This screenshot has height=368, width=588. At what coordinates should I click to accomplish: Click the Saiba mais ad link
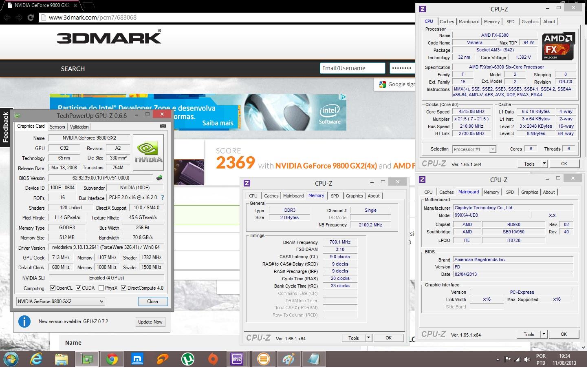click(x=218, y=123)
